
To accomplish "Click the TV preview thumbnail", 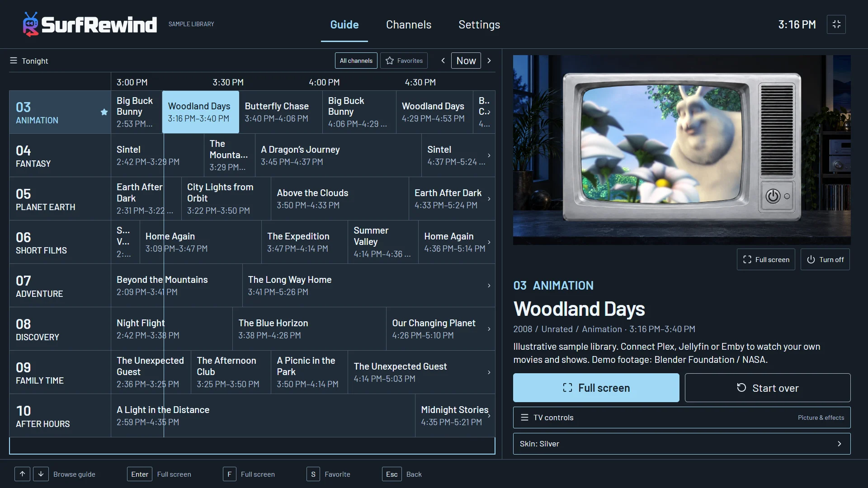I will coord(682,150).
